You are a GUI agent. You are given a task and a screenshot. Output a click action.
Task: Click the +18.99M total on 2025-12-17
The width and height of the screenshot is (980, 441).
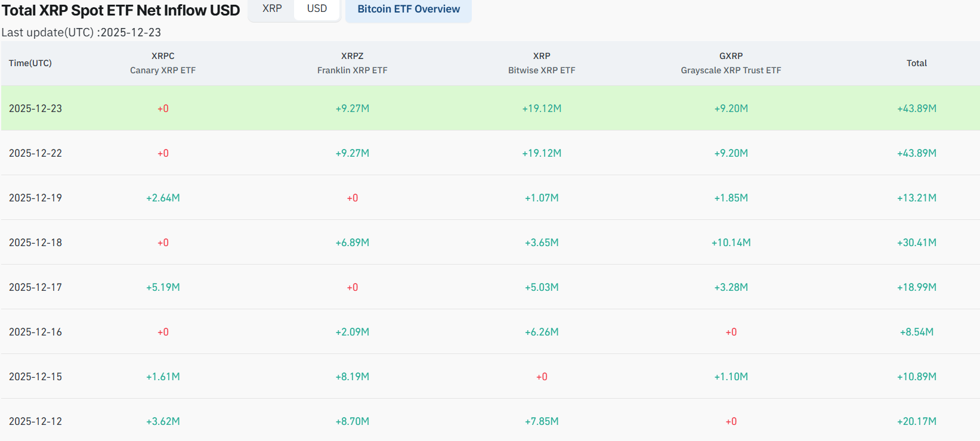(x=917, y=287)
